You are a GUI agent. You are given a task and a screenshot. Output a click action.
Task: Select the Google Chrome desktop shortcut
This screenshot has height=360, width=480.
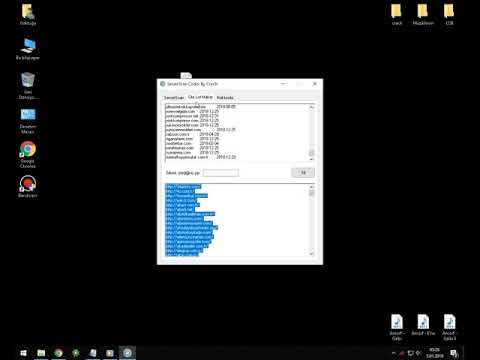click(x=28, y=154)
